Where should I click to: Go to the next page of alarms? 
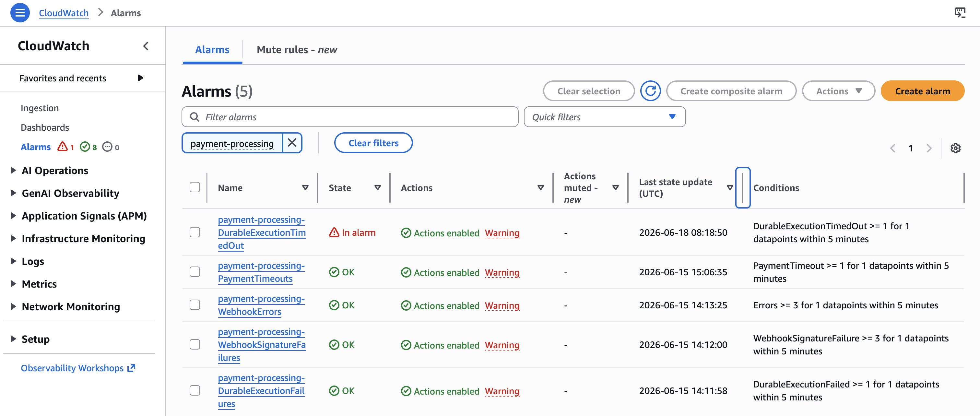929,148
